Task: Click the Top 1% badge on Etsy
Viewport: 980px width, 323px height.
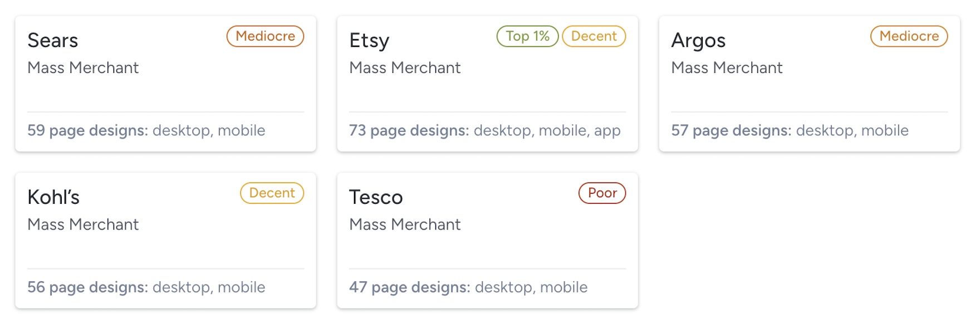Action: [527, 36]
